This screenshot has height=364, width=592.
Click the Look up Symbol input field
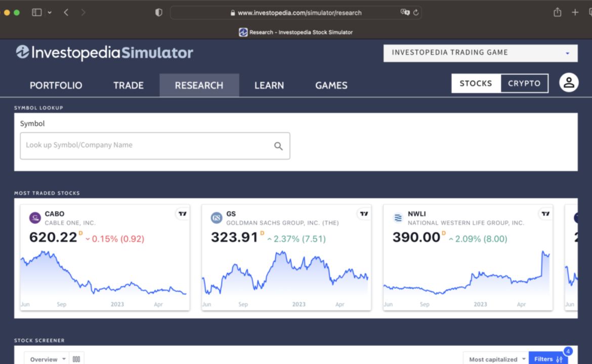pyautogui.click(x=126, y=146)
